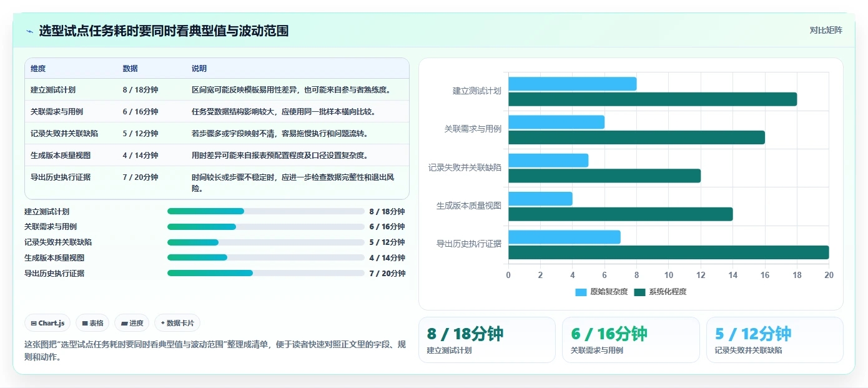The image size is (868, 388).
Task: Select the Chart.js chip
Action: click(47, 323)
